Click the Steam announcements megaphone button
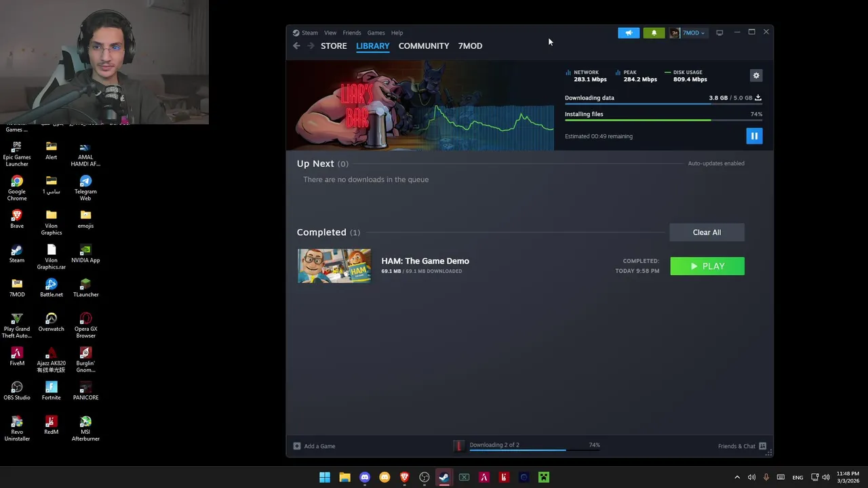The image size is (868, 488). coord(629,33)
